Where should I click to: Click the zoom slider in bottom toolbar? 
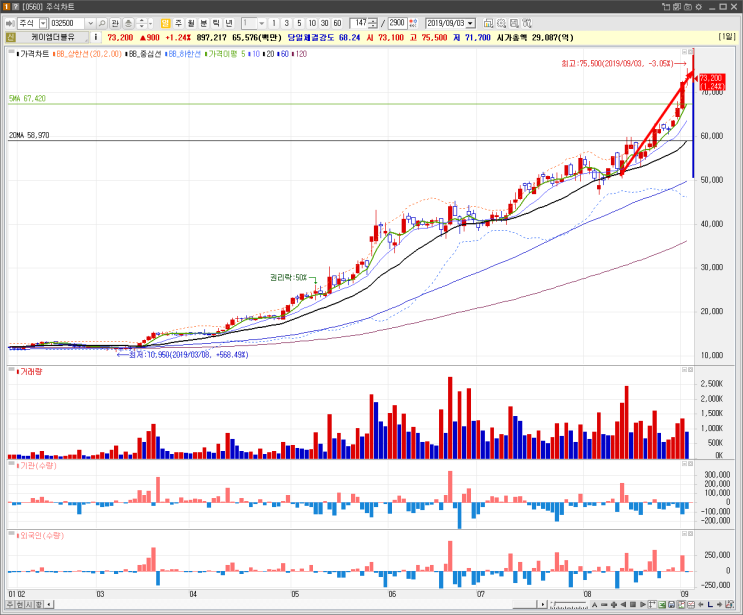tap(569, 605)
